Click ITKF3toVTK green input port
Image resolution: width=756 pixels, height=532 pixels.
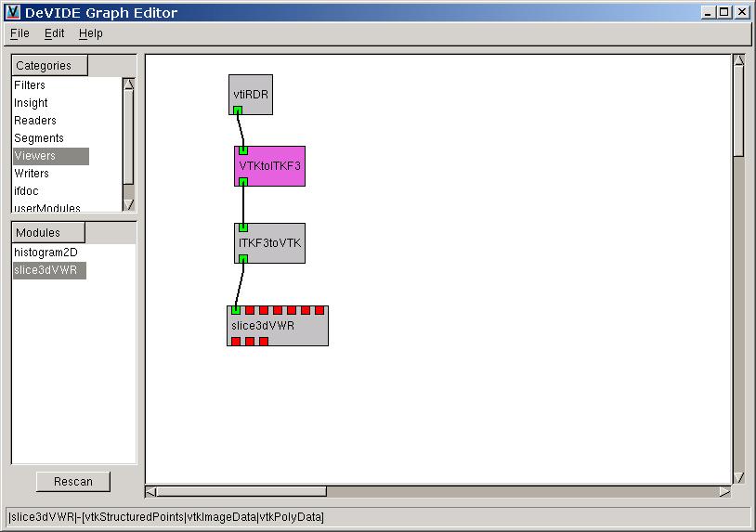(243, 227)
